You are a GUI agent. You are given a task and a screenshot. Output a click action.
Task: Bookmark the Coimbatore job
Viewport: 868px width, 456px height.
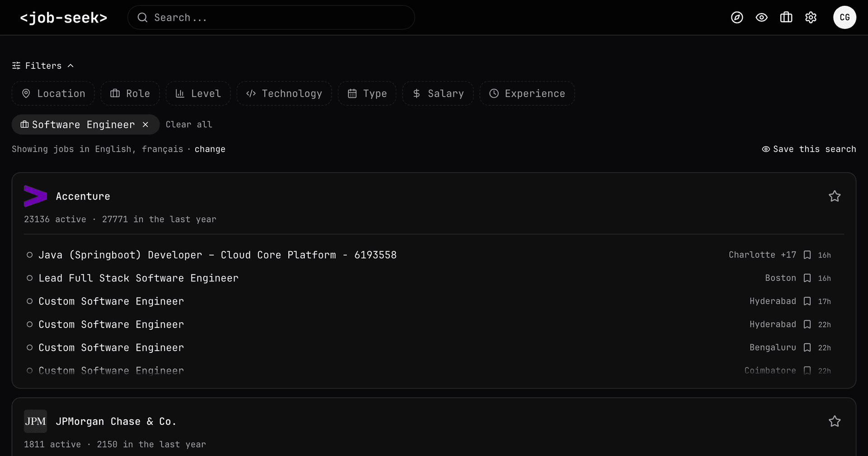click(x=807, y=370)
